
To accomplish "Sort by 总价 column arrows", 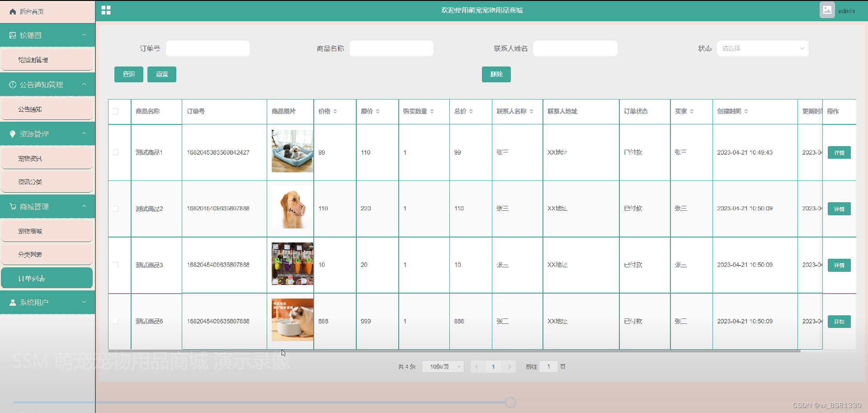I will (x=471, y=111).
